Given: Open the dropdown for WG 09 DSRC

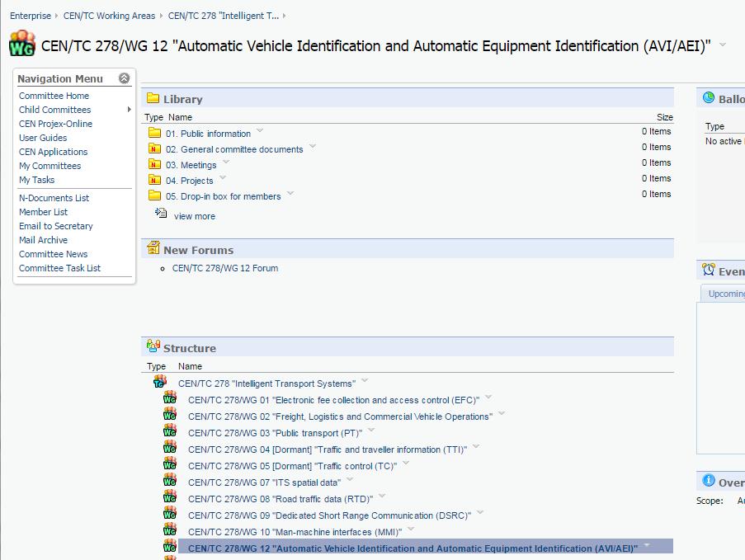Looking at the screenshot, I should (480, 512).
